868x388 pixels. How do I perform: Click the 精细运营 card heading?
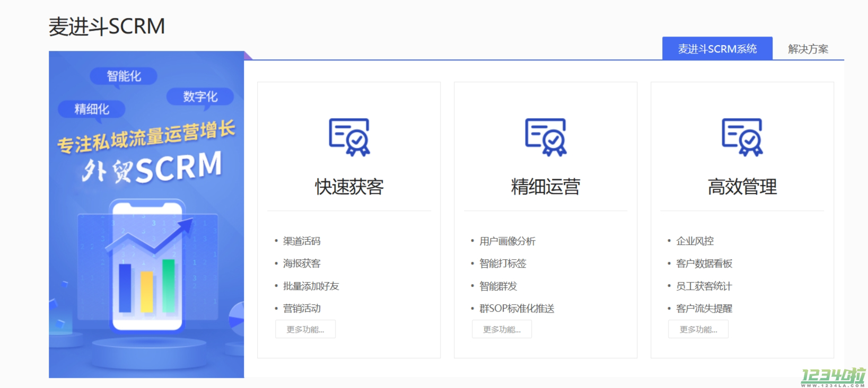tap(546, 187)
